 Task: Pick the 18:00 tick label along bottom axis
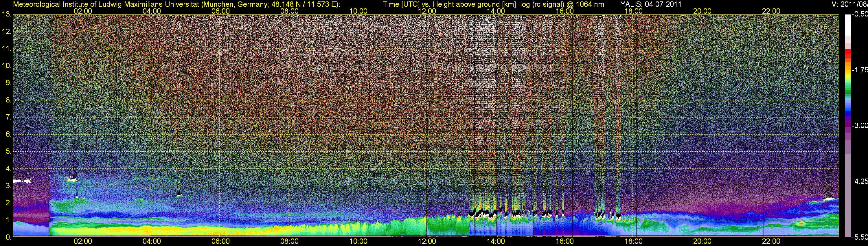click(633, 241)
